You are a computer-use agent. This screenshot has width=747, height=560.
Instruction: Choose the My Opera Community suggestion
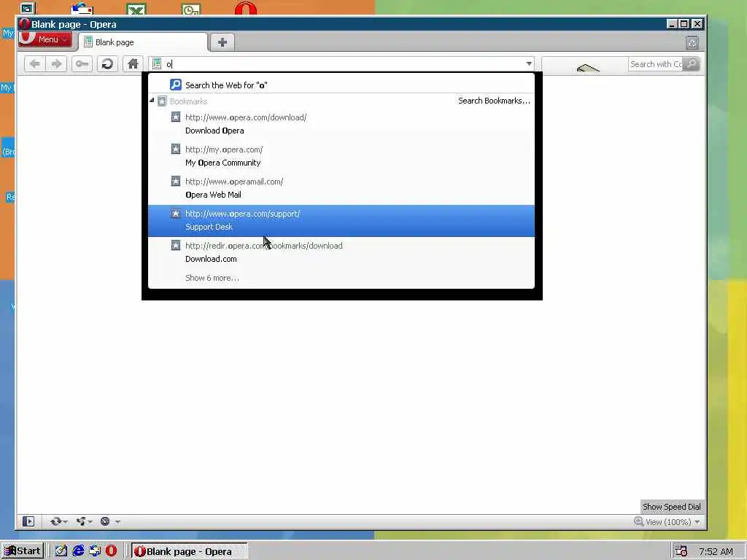click(x=341, y=156)
